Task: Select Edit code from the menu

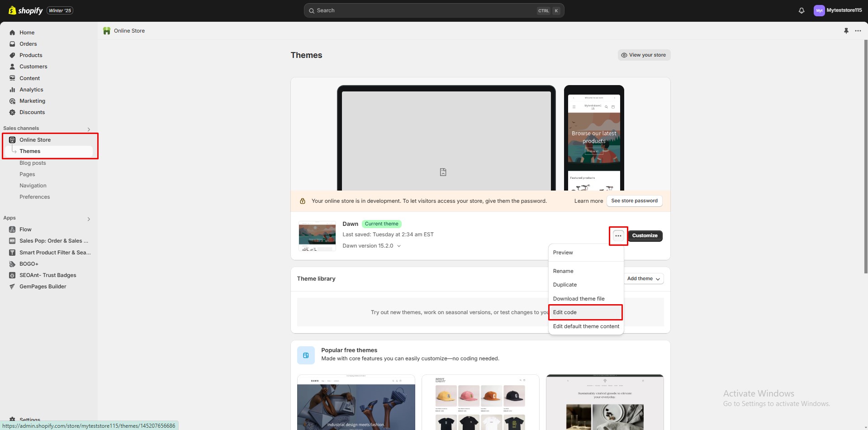Action: pos(565,312)
